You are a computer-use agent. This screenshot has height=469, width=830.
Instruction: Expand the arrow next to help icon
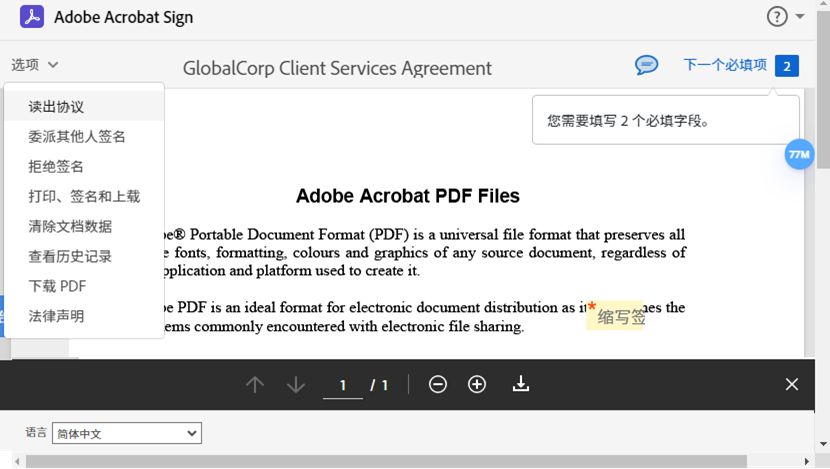[800, 16]
